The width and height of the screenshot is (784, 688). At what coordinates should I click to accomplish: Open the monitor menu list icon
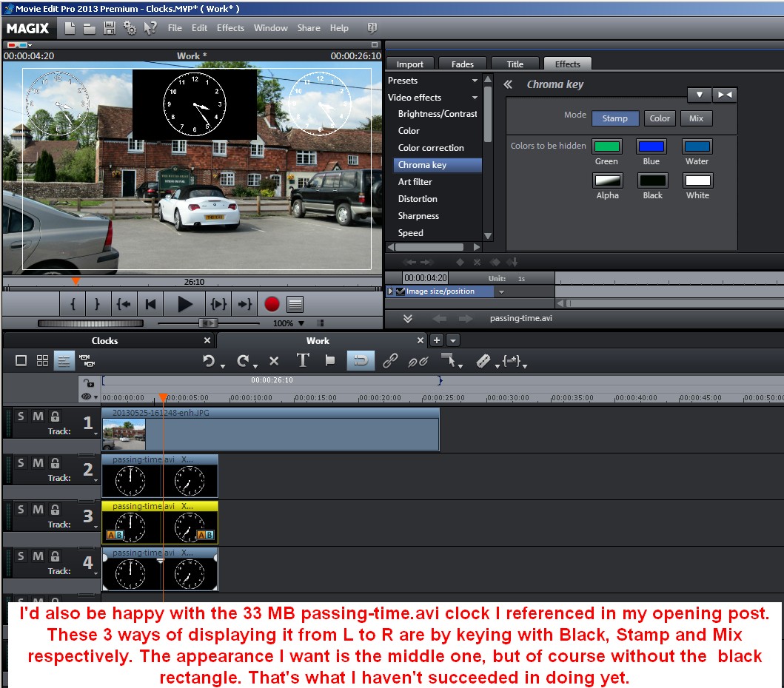(x=295, y=304)
